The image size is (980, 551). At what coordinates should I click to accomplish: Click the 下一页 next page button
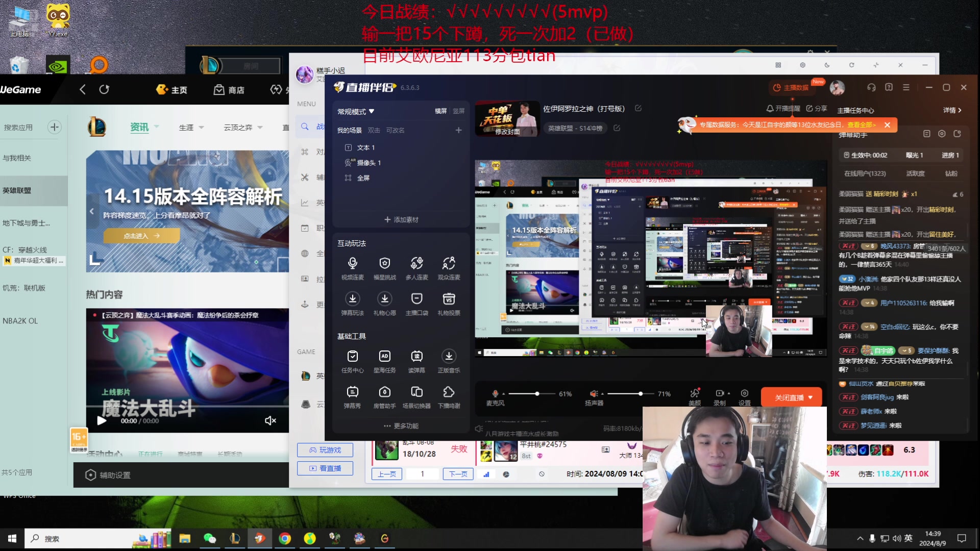tap(458, 474)
